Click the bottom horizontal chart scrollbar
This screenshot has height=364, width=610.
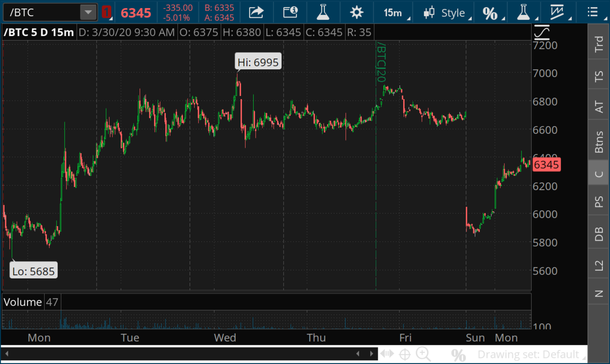(x=189, y=354)
